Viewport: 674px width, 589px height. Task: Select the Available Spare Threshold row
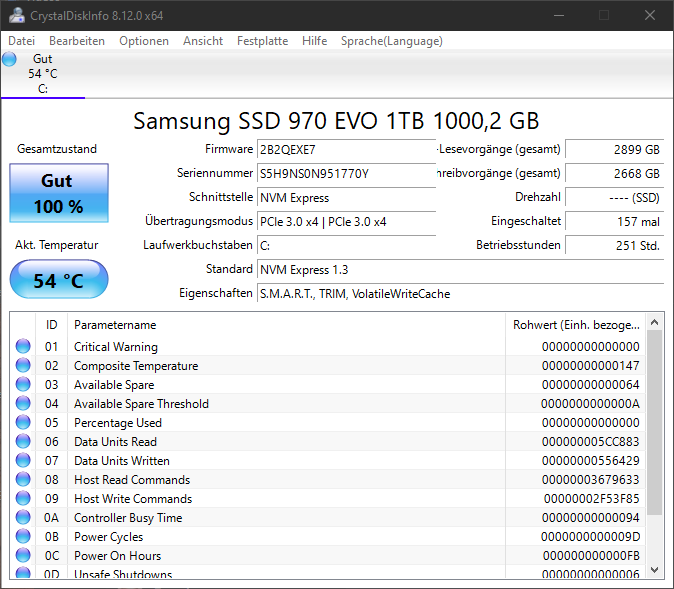coord(328,403)
